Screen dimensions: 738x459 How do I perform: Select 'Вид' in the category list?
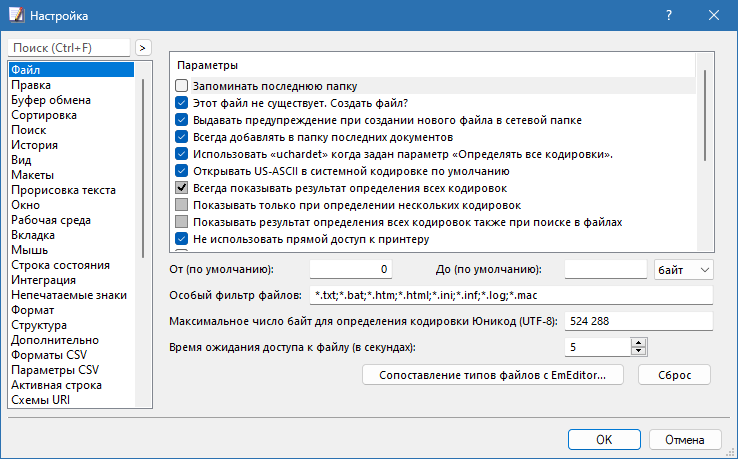72,160
